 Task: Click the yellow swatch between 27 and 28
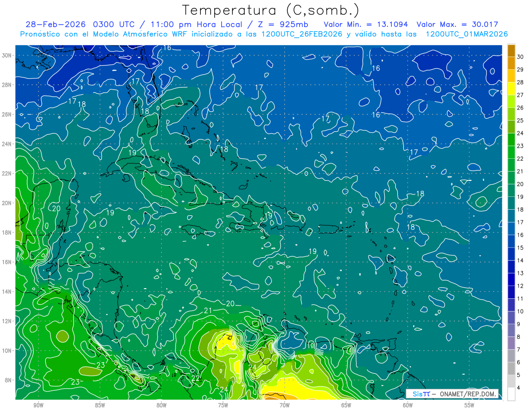click(511, 89)
